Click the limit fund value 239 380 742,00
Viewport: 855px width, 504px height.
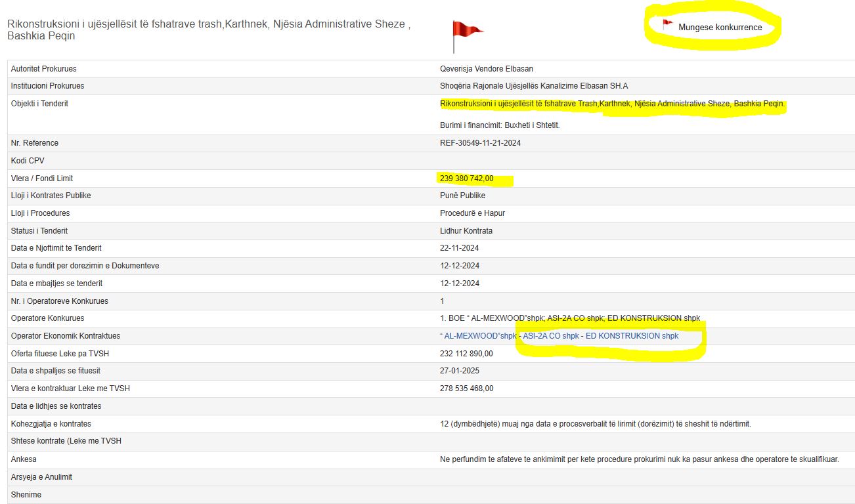click(466, 178)
